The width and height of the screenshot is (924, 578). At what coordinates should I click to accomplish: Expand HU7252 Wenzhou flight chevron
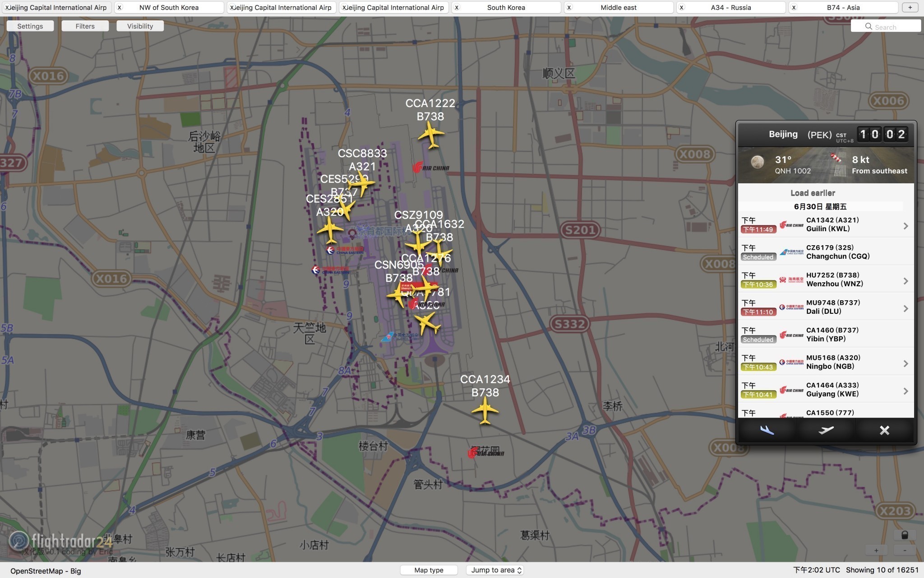coord(906,281)
